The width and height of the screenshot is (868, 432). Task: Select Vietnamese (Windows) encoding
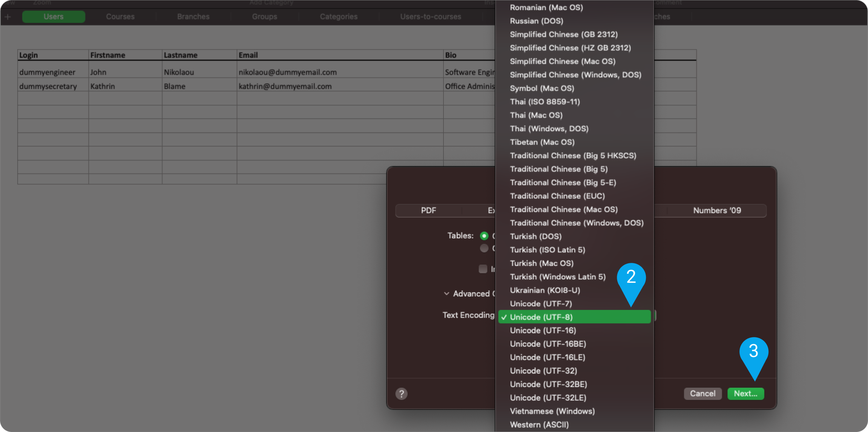pos(552,411)
